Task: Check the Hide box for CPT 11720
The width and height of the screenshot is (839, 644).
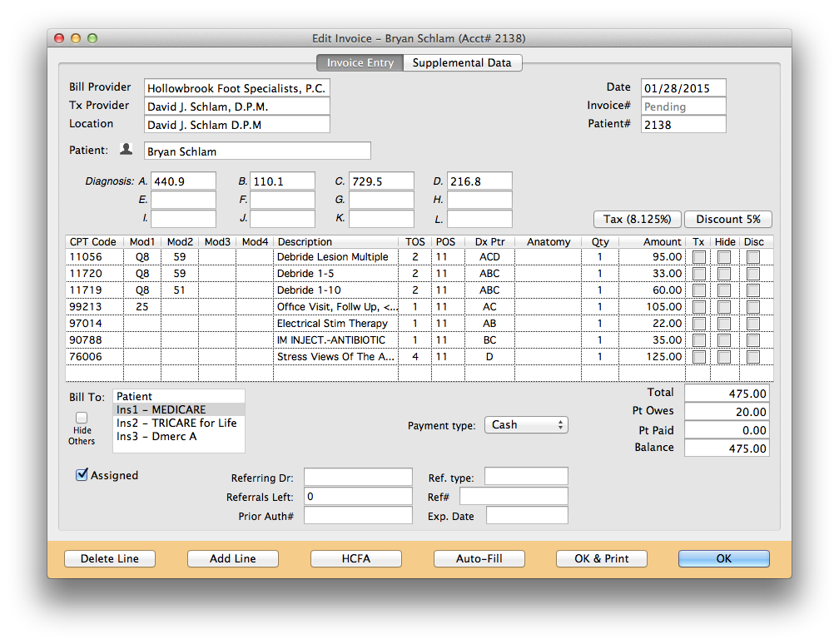Action: pos(725,274)
